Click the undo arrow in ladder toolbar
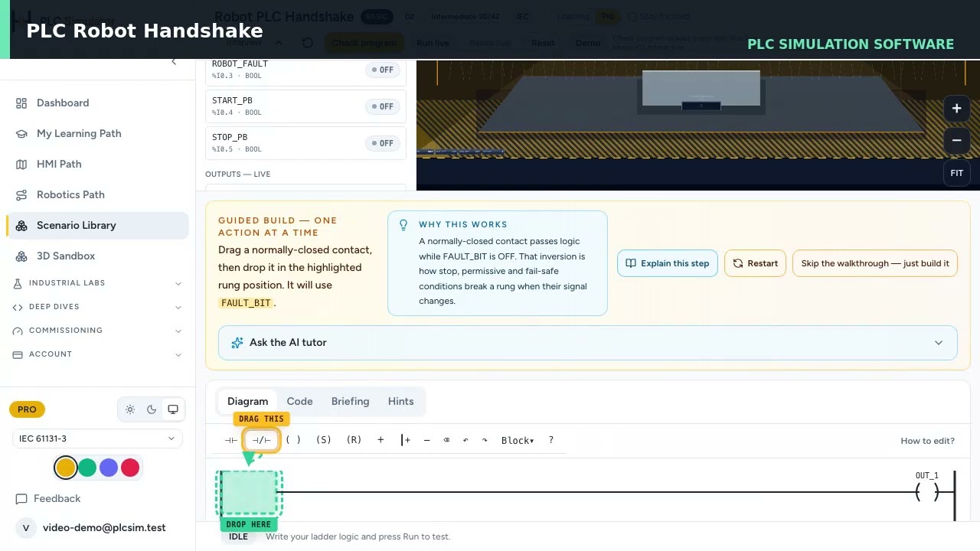Viewport: 980px width, 551px height. (x=465, y=441)
